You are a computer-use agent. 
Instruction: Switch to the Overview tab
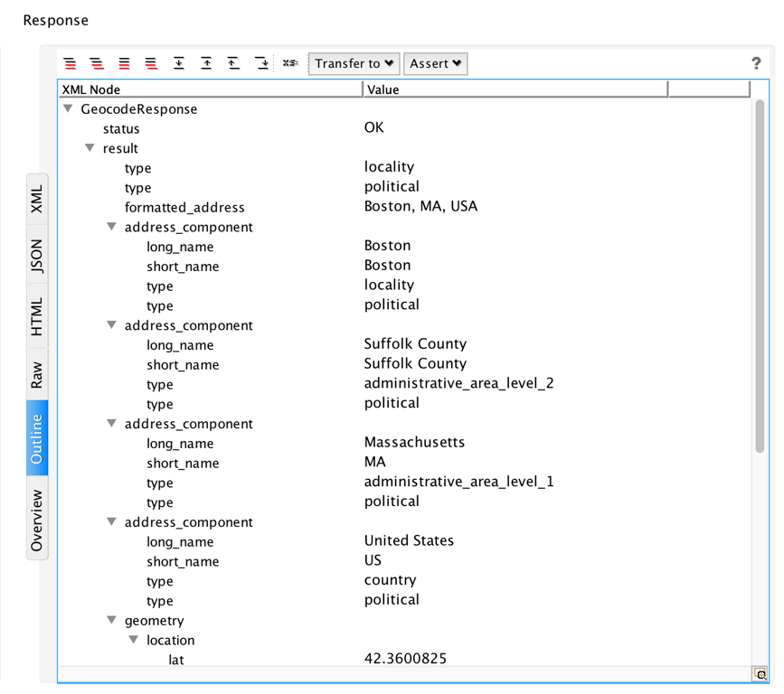point(37,520)
